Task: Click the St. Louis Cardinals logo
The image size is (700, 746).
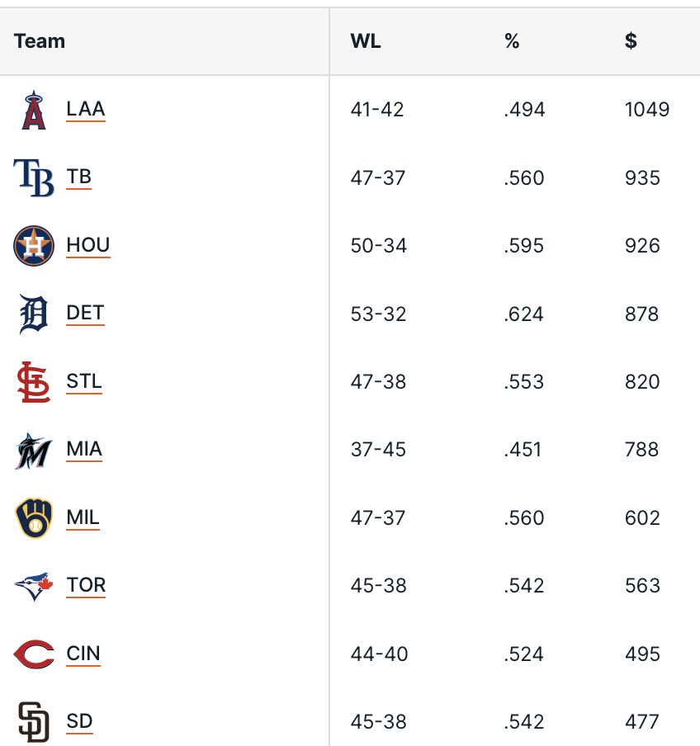Action: tap(34, 382)
